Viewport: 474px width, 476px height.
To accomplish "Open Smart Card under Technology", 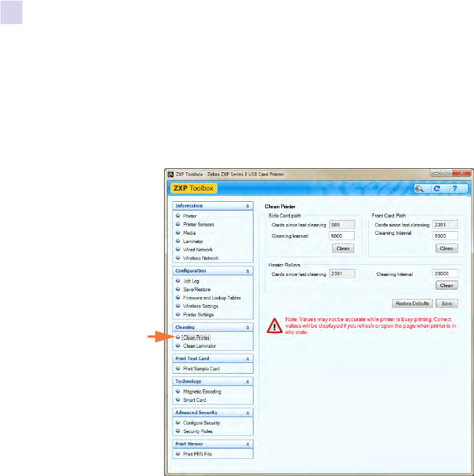I will pyautogui.click(x=195, y=400).
